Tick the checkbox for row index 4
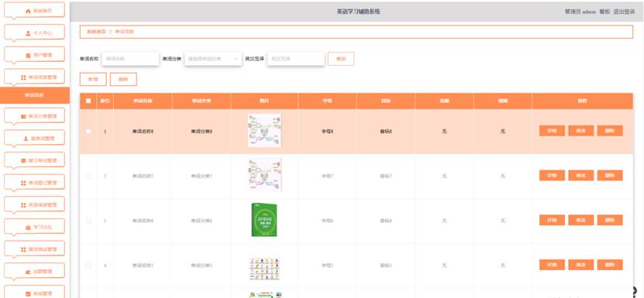Screen dimensions: 644x298 (x=88, y=265)
